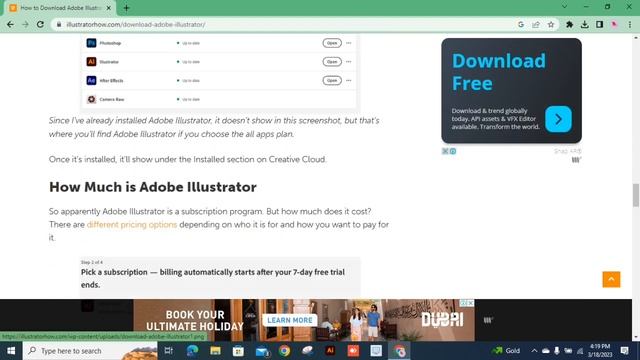640x360 pixels.
Task: Share this page via share icon
Action: tap(536, 24)
